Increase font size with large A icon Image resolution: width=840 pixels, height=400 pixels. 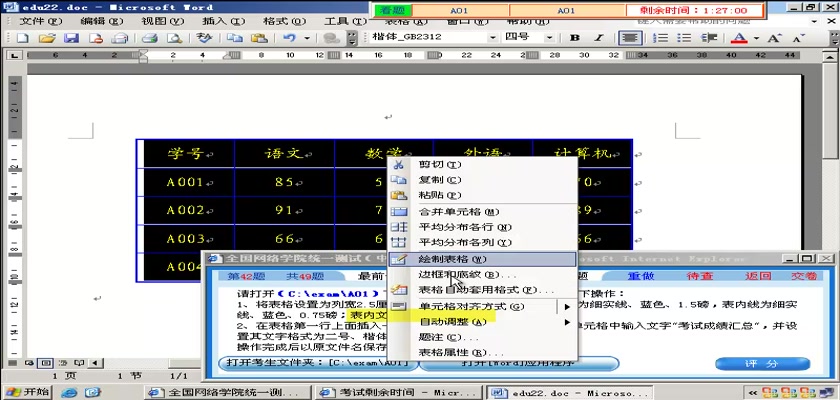775,38
